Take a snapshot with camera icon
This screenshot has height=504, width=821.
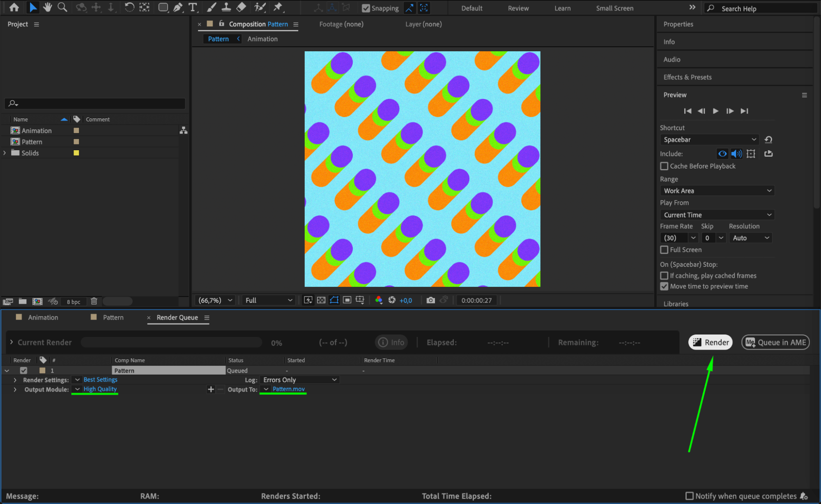(x=430, y=300)
